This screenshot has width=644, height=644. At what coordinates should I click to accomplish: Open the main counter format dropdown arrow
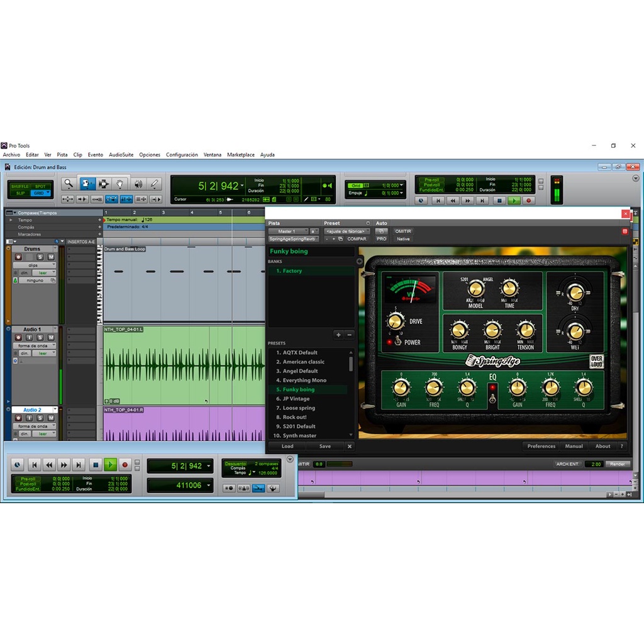(x=242, y=186)
